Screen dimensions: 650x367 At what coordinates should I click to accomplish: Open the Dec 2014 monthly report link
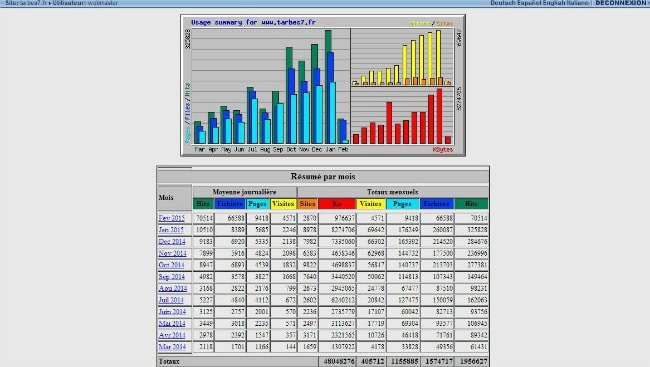point(172,241)
